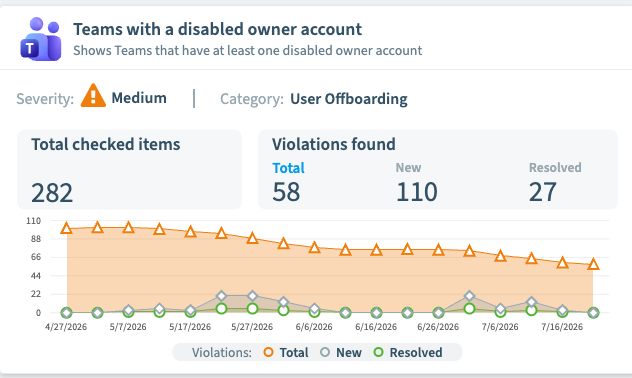The width and height of the screenshot is (632, 378).
Task: Click the 'Severity:' label
Action: [45, 99]
